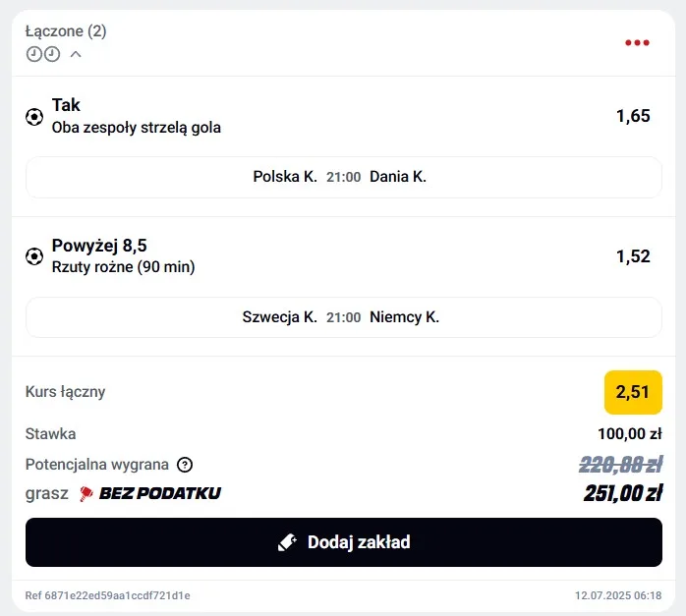The image size is (686, 616).
Task: Click ticket icon on Dodaj zakład button
Action: pos(287,542)
